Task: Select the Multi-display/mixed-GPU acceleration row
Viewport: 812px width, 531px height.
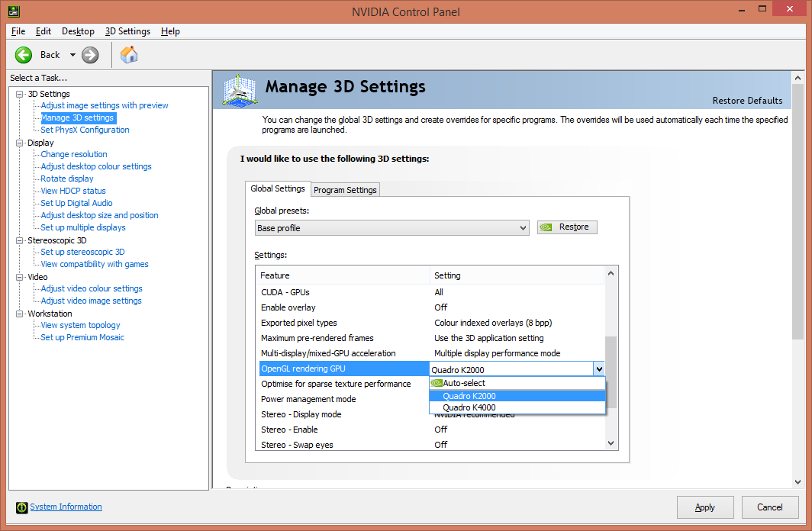Action: (x=430, y=353)
